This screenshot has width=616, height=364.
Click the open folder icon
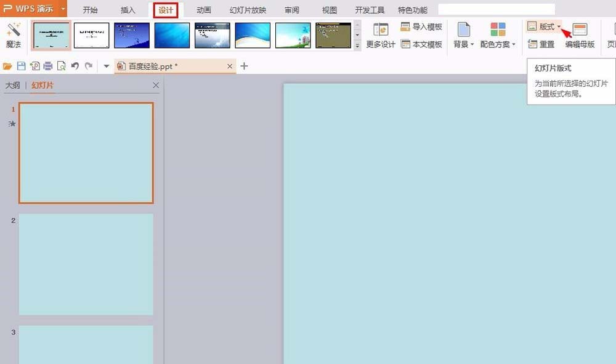7,66
